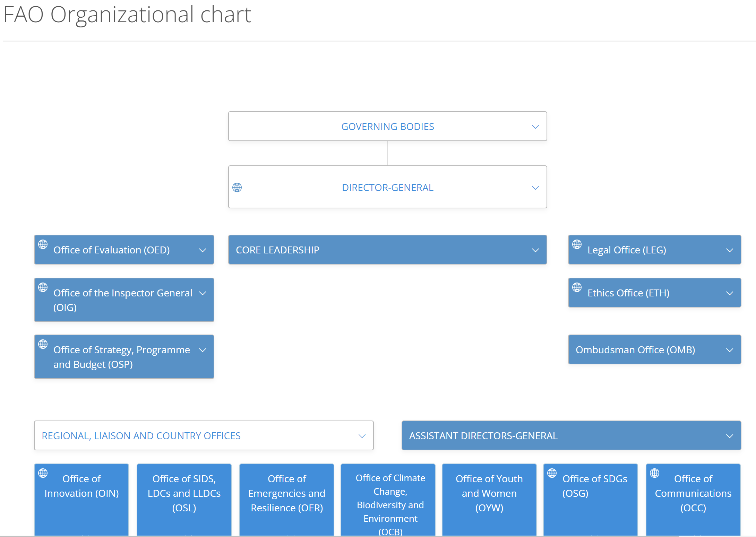
Task: Click REGIONAL, LIAISON AND COUNTRY OFFICES label
Action: [x=141, y=436]
